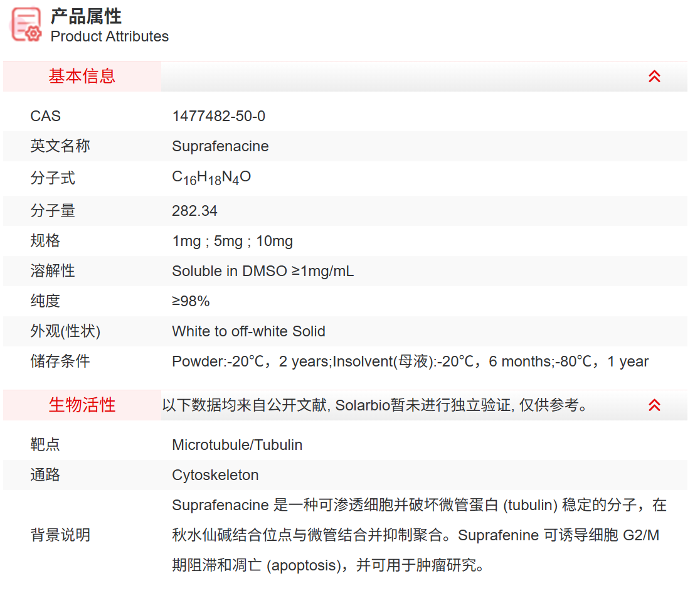Click the Product Attributes English subtitle
The height and width of the screenshot is (593, 700).
[x=109, y=37]
